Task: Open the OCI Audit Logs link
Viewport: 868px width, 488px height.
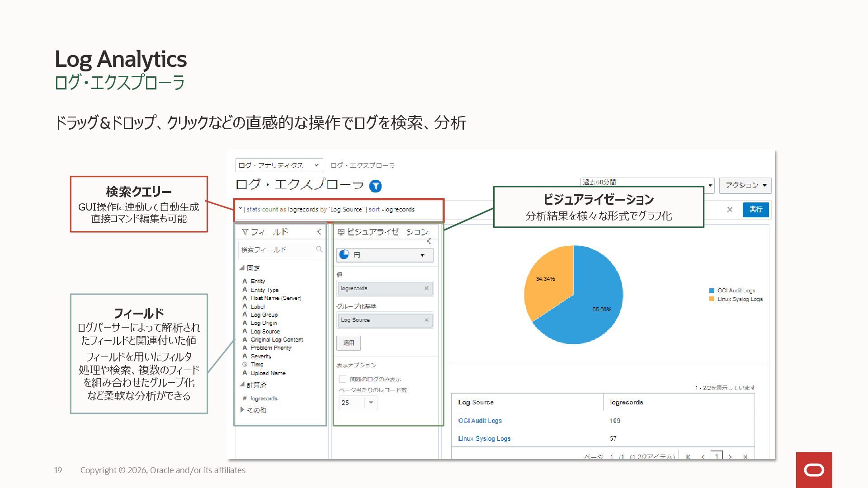Action: click(480, 421)
